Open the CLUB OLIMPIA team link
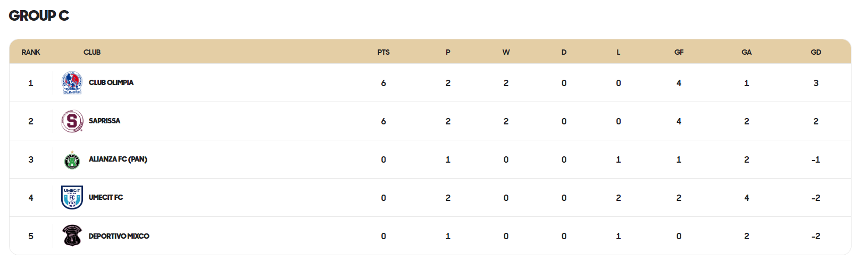The image size is (868, 269). click(111, 82)
